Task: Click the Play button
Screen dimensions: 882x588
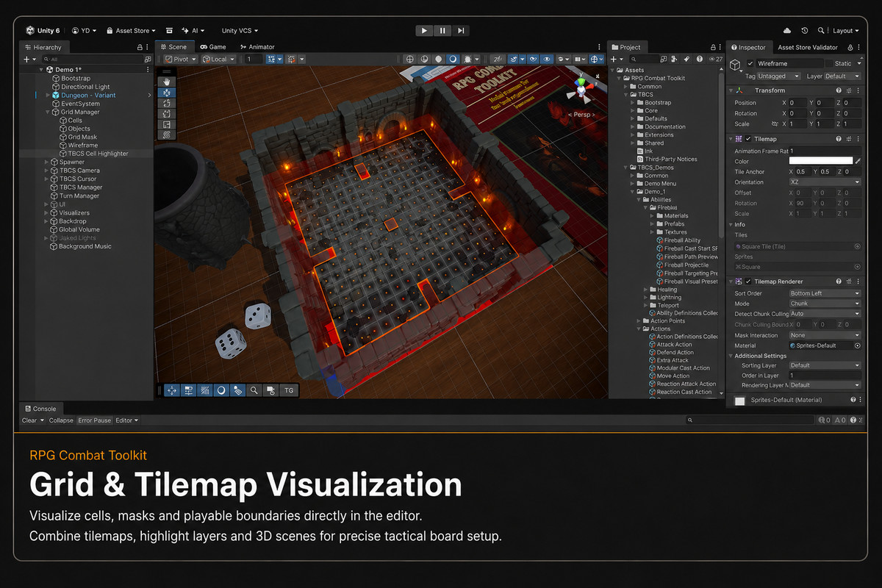Action: [x=424, y=30]
